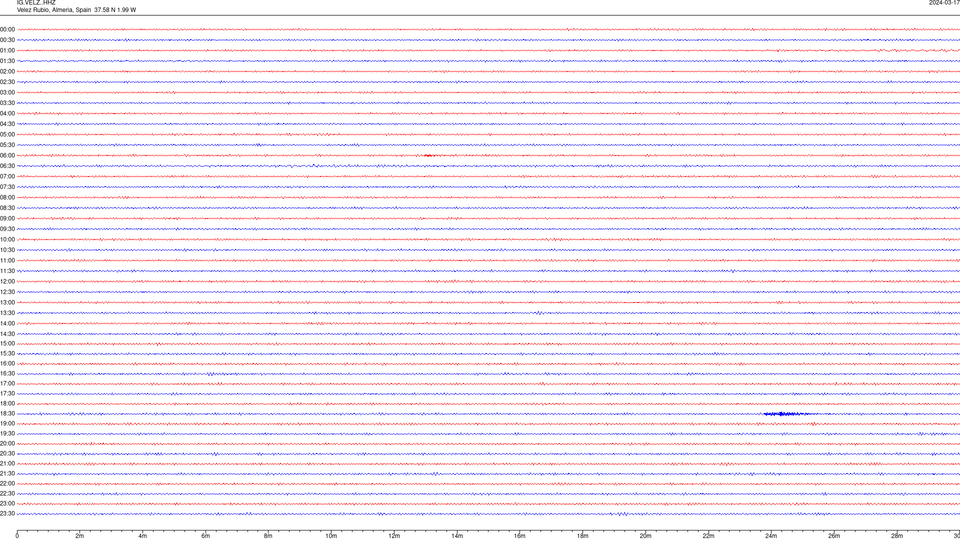The width and height of the screenshot is (960, 540).
Task: Click the blue seismic burst on 18:30 trace
Action: pyautogui.click(x=787, y=414)
